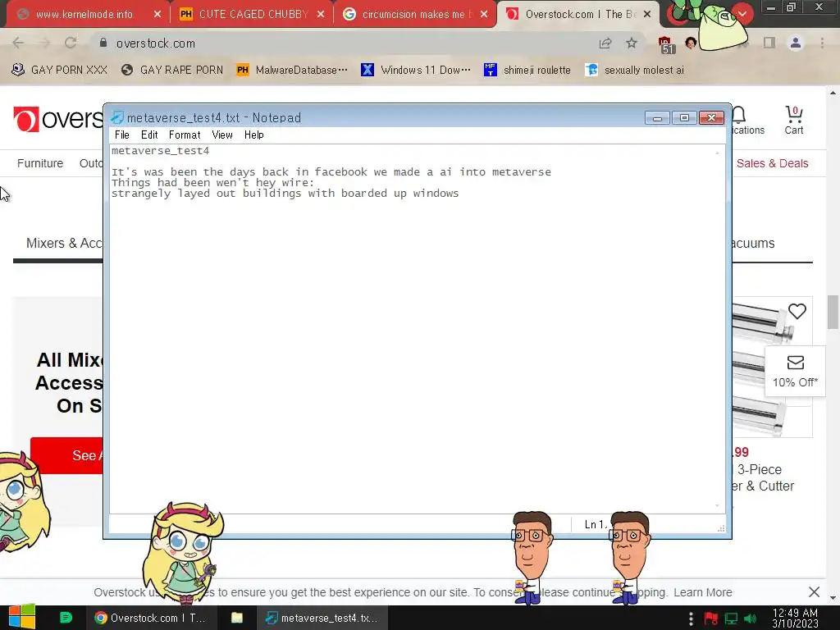Image resolution: width=840 pixels, height=630 pixels.
Task: Open the green app on taskbar
Action: pyautogui.click(x=66, y=618)
